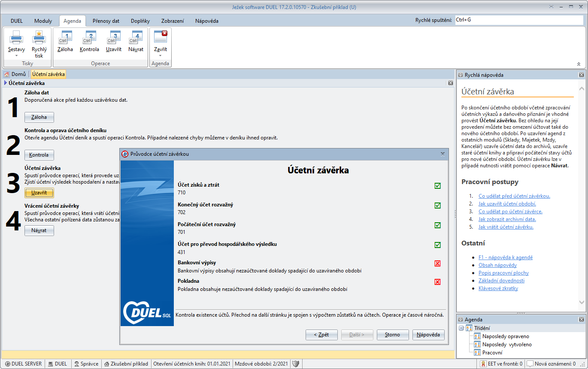Open the DUEL ribbon tab
Screen dimensions: 588x369
[x=17, y=21]
